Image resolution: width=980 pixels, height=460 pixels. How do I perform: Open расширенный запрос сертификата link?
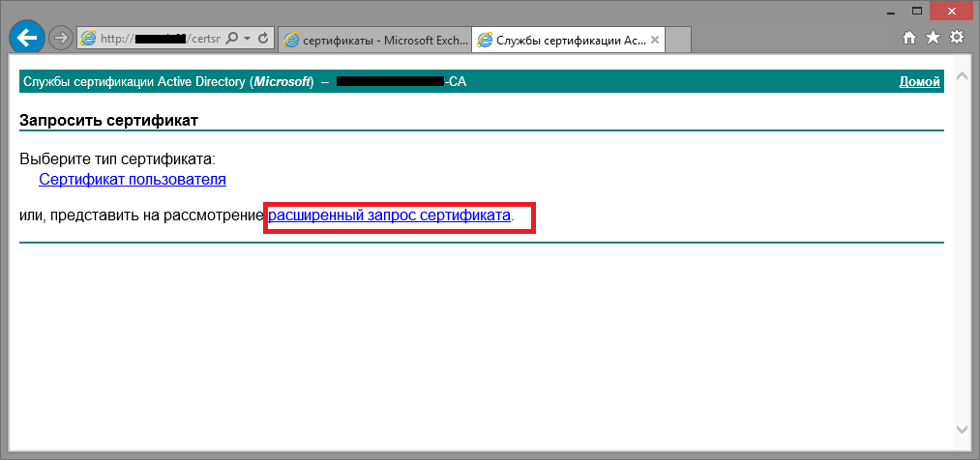(389, 216)
